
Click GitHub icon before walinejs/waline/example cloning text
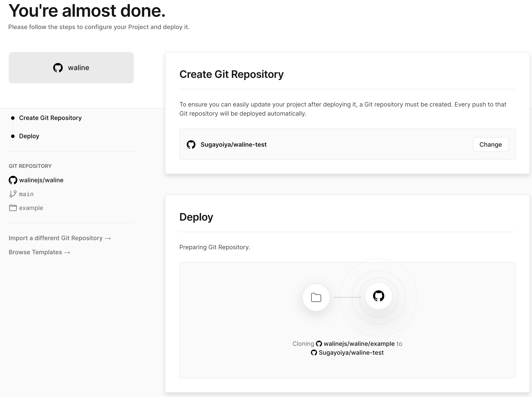(x=319, y=344)
